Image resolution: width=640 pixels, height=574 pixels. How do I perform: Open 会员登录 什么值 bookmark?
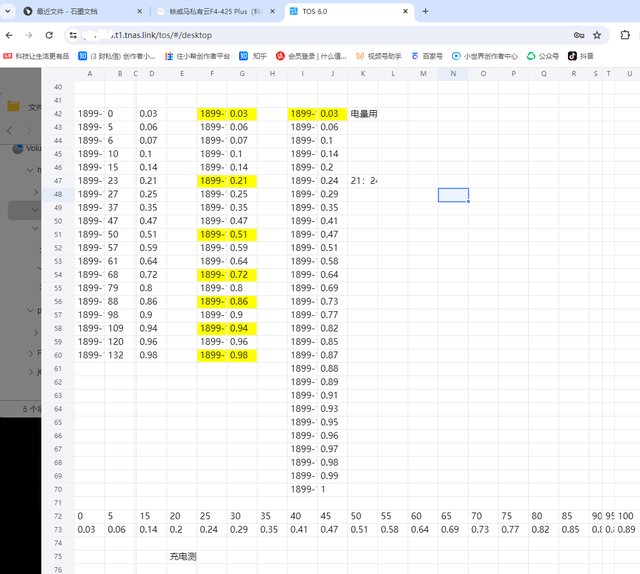(x=311, y=56)
